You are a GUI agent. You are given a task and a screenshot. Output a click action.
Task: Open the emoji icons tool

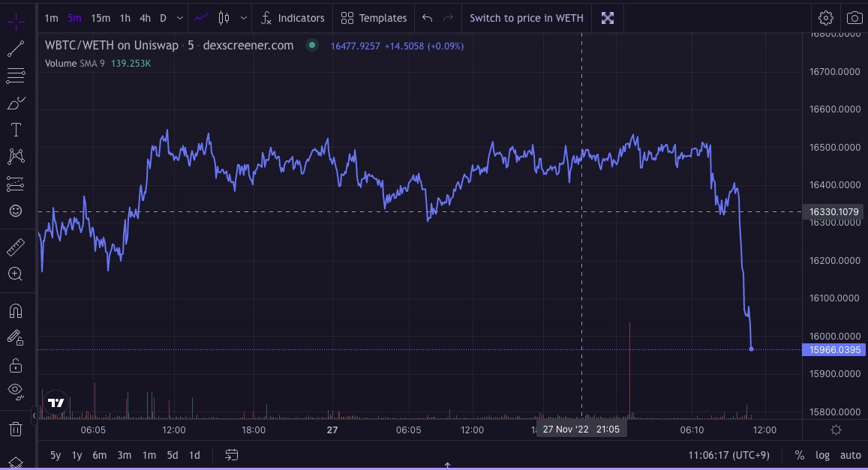point(16,211)
